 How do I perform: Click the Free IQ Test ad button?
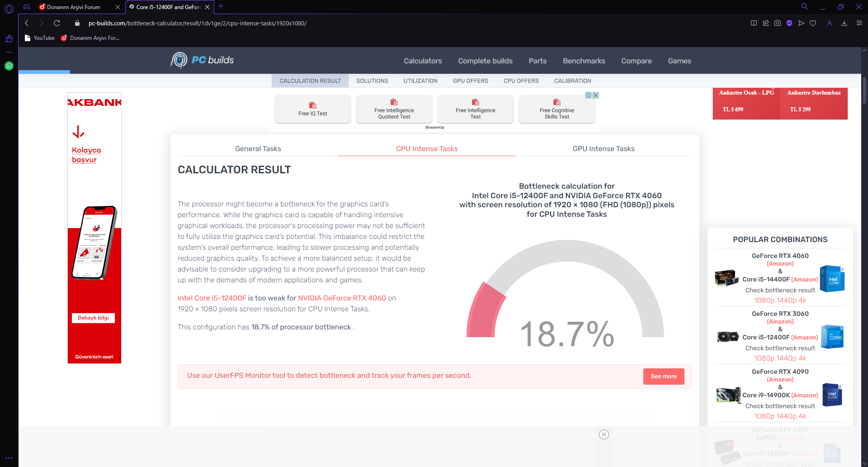click(x=313, y=109)
